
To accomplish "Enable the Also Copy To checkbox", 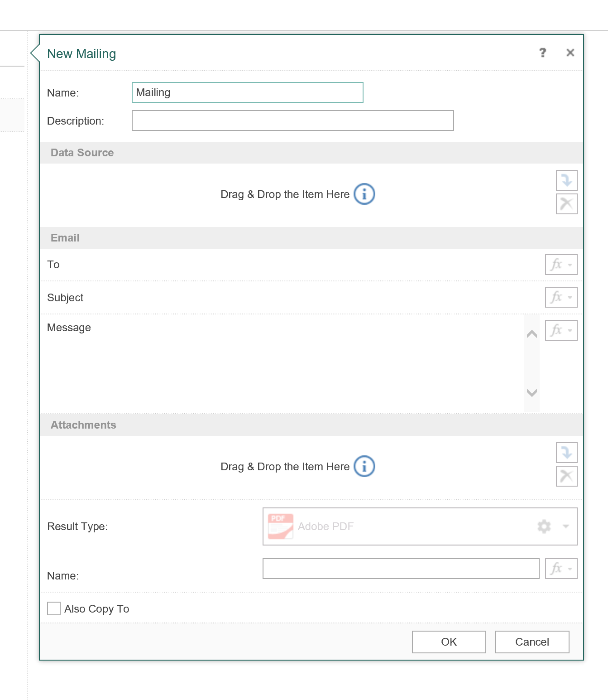I will [54, 608].
